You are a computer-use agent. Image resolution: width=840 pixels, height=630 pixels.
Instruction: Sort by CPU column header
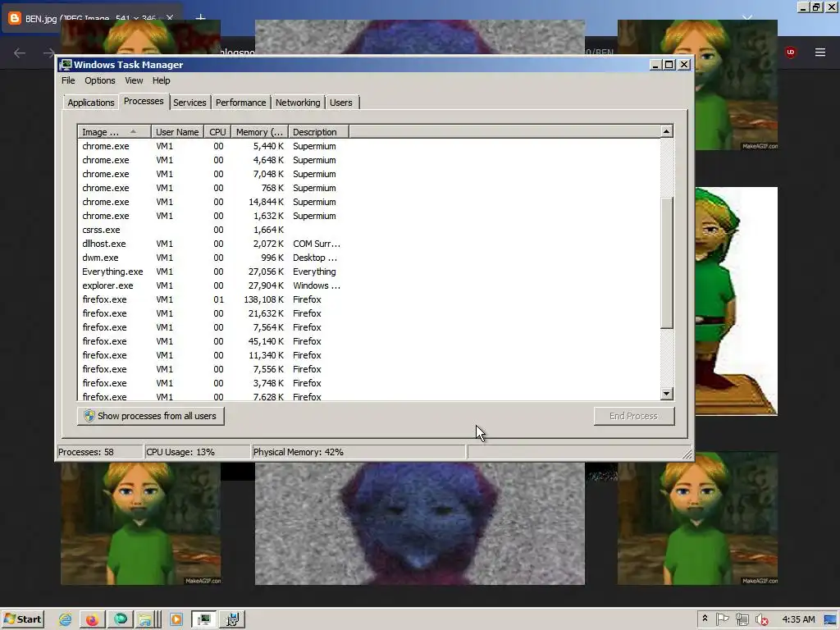pos(217,132)
